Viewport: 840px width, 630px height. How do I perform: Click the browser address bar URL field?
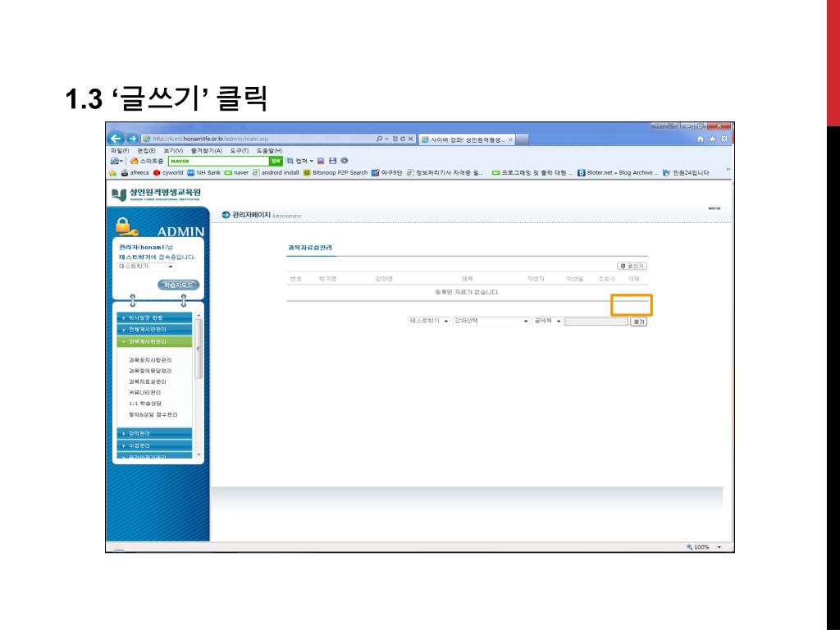tap(257, 139)
